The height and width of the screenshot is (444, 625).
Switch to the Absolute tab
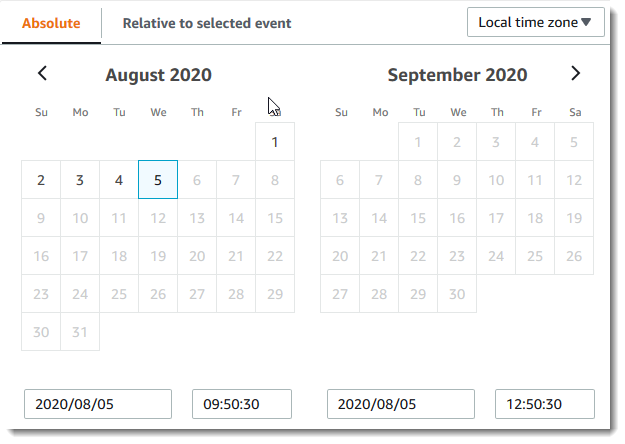point(51,22)
